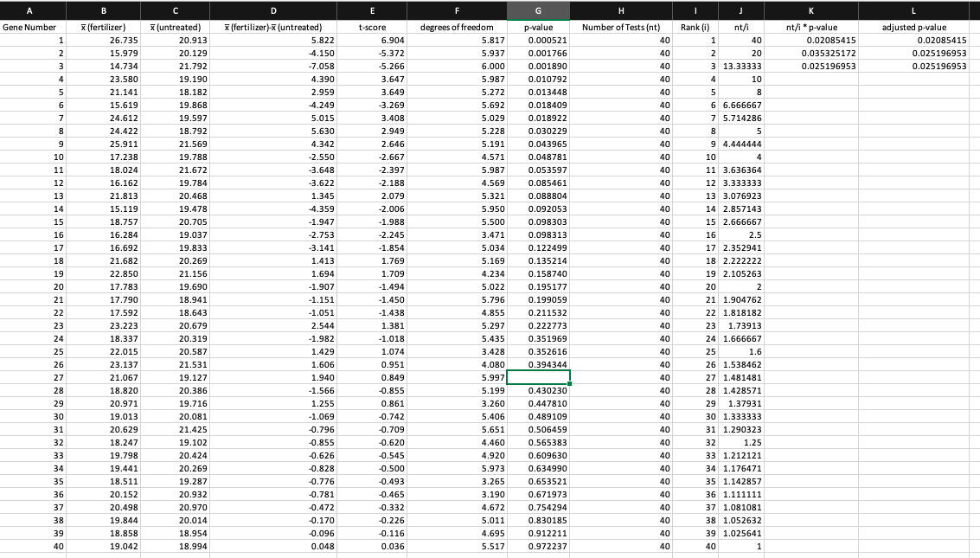Click the 't-score' header cell
980x558 pixels.
(x=372, y=24)
